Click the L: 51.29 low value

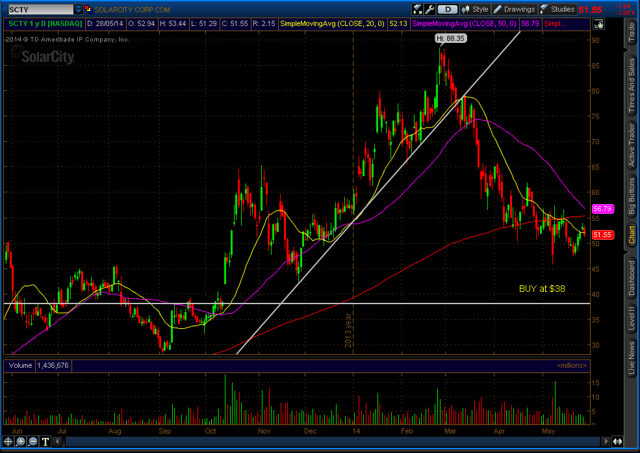pyautogui.click(x=204, y=24)
